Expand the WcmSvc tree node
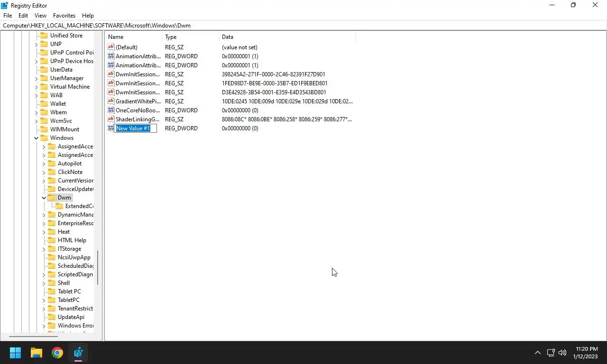The image size is (607, 364). (x=37, y=121)
